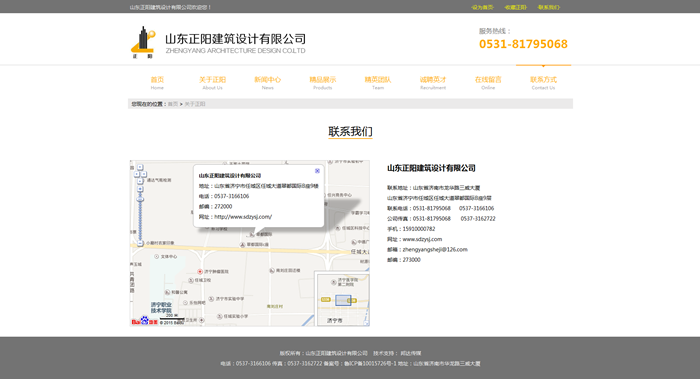Click the 联系我们 page heading

point(350,132)
